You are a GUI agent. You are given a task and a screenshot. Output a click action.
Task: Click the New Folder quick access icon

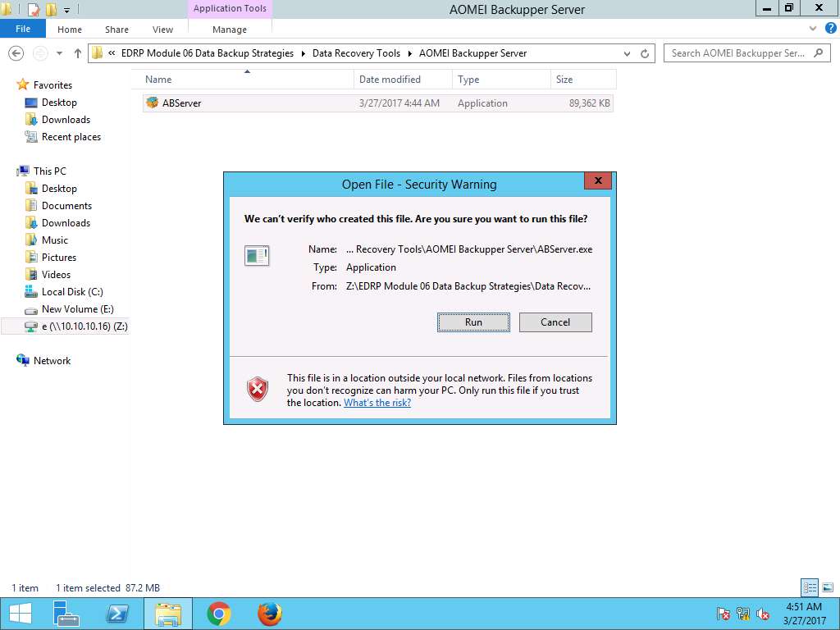point(51,9)
